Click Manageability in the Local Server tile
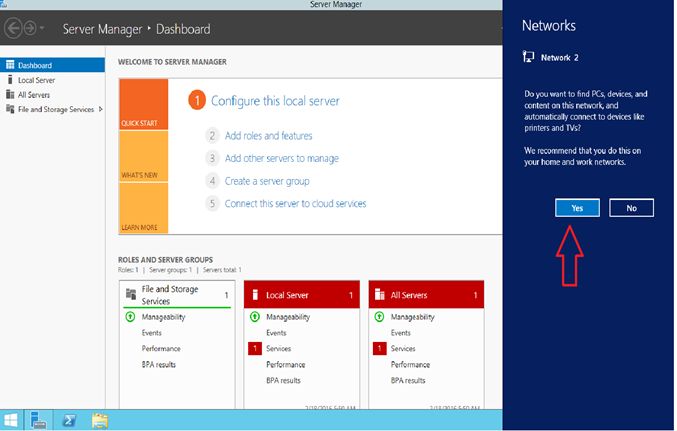Image resolution: width=677 pixels, height=431 pixels. point(288,317)
